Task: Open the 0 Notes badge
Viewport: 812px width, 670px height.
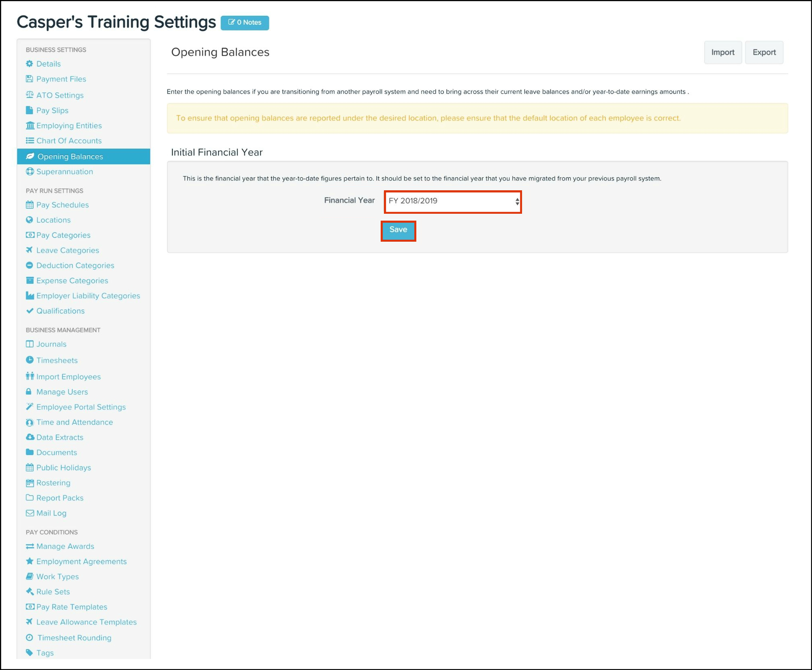Action: pyautogui.click(x=245, y=23)
